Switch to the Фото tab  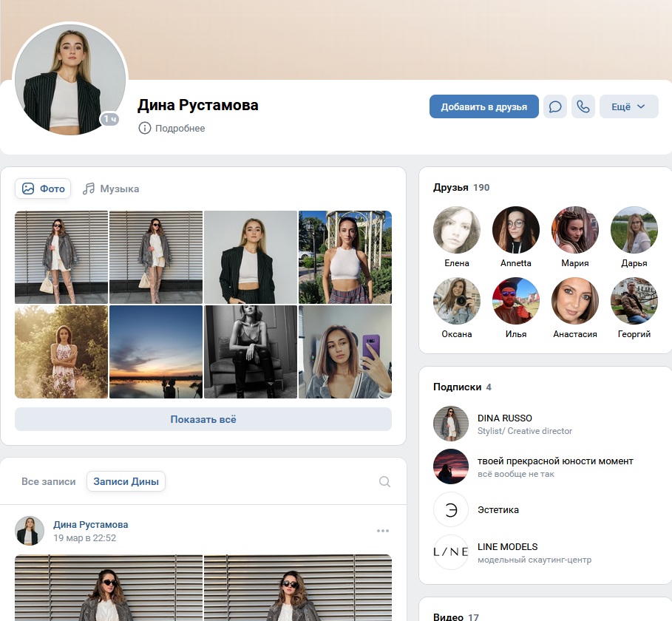(x=43, y=189)
